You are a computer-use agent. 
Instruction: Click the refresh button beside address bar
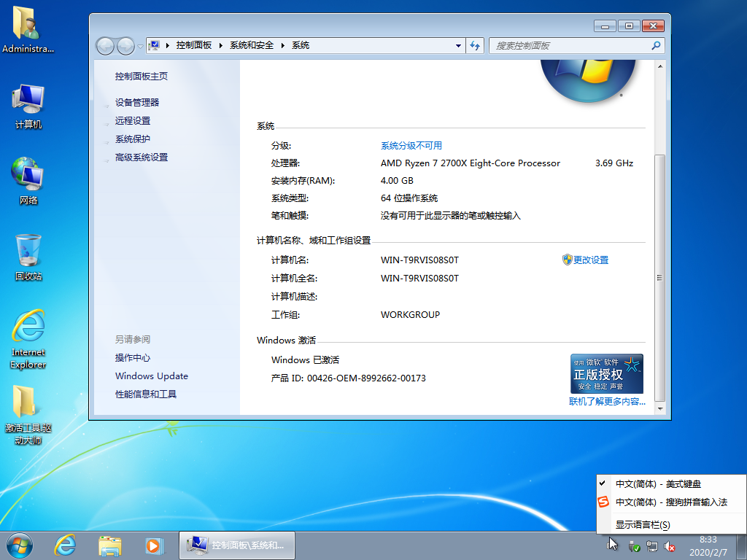476,45
